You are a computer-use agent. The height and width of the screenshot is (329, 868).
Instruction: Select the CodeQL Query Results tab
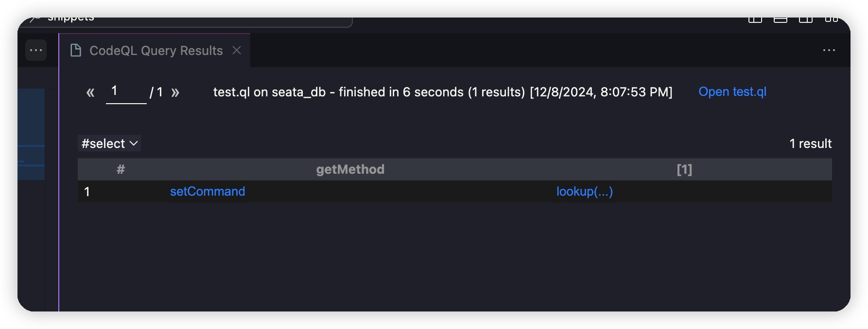pyautogui.click(x=155, y=50)
